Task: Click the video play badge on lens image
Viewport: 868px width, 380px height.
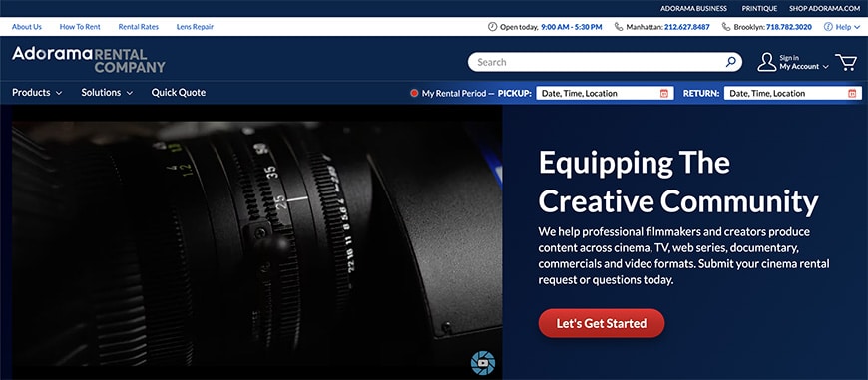Action: (x=482, y=363)
